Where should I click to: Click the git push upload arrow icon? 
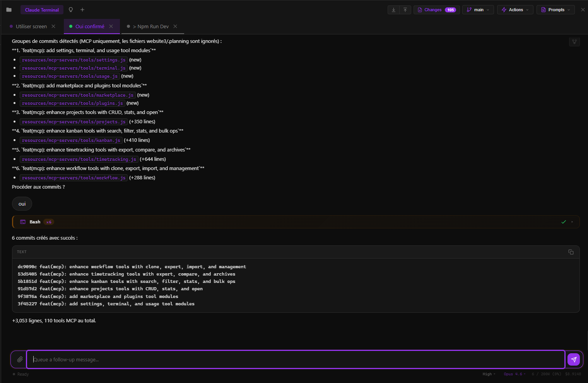[405, 10]
